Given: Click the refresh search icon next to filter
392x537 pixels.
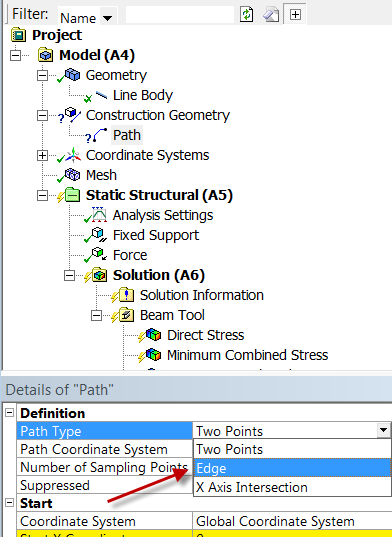Looking at the screenshot, I should point(246,15).
